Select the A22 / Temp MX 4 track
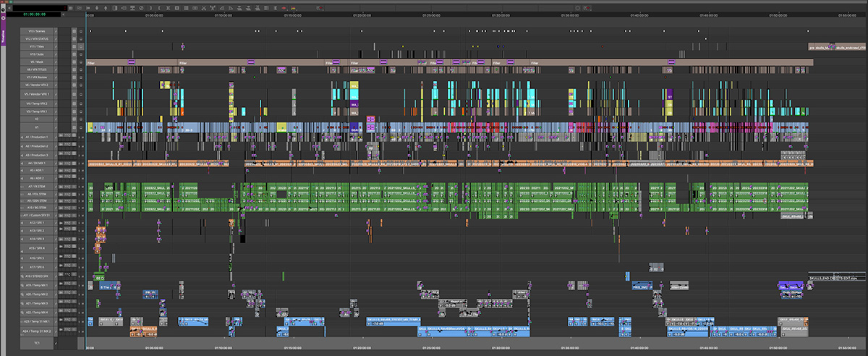Screen dimensions: 868x356 tap(37, 312)
